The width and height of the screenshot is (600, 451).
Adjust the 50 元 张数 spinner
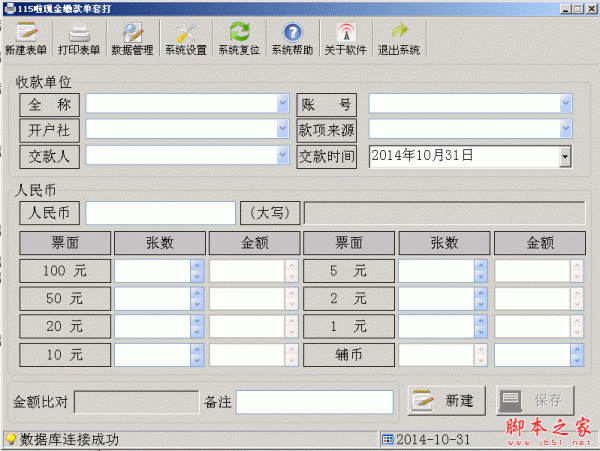tap(197, 299)
